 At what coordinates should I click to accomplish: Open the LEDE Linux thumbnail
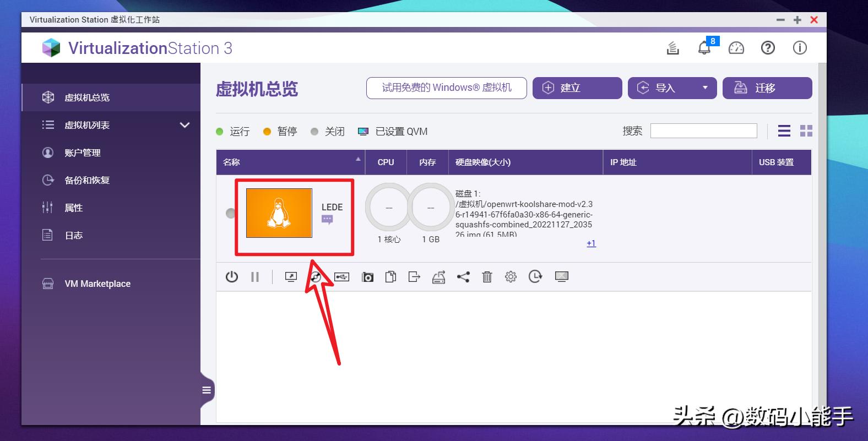click(x=279, y=213)
